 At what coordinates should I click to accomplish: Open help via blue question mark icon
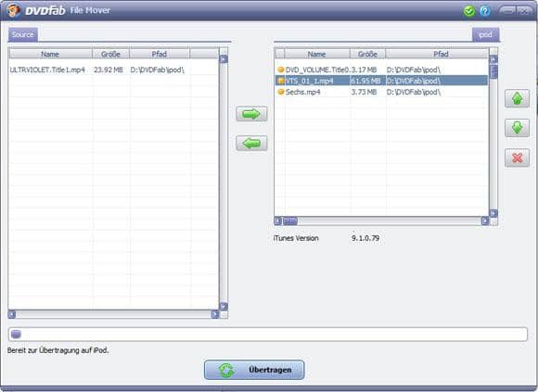[485, 11]
